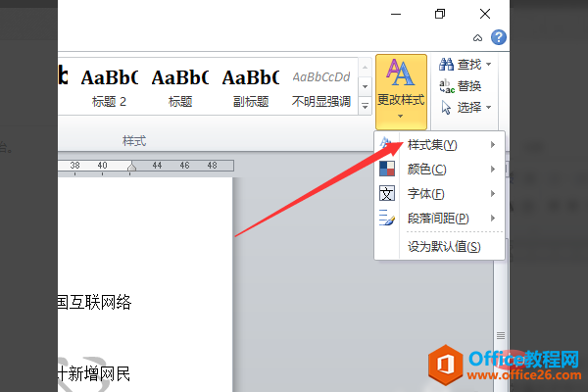Open the 选择 dropdown arrow
Screen dimensions: 588x392
[x=489, y=107]
